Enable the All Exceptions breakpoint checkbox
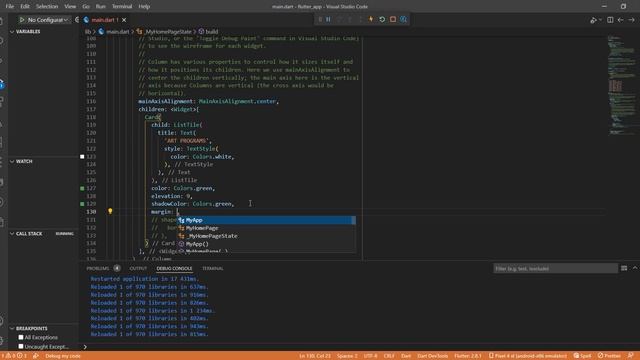The height and width of the screenshot is (360, 640). tap(21, 338)
